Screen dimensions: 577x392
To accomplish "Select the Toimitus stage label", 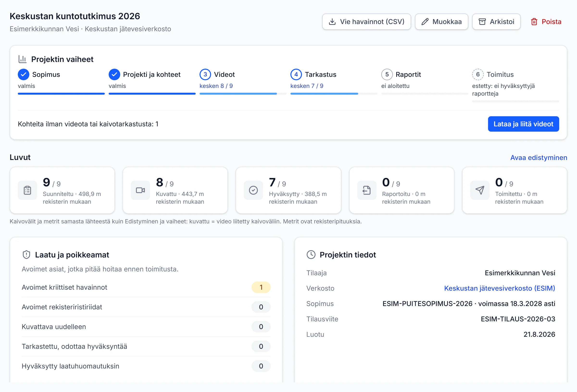I will point(500,74).
